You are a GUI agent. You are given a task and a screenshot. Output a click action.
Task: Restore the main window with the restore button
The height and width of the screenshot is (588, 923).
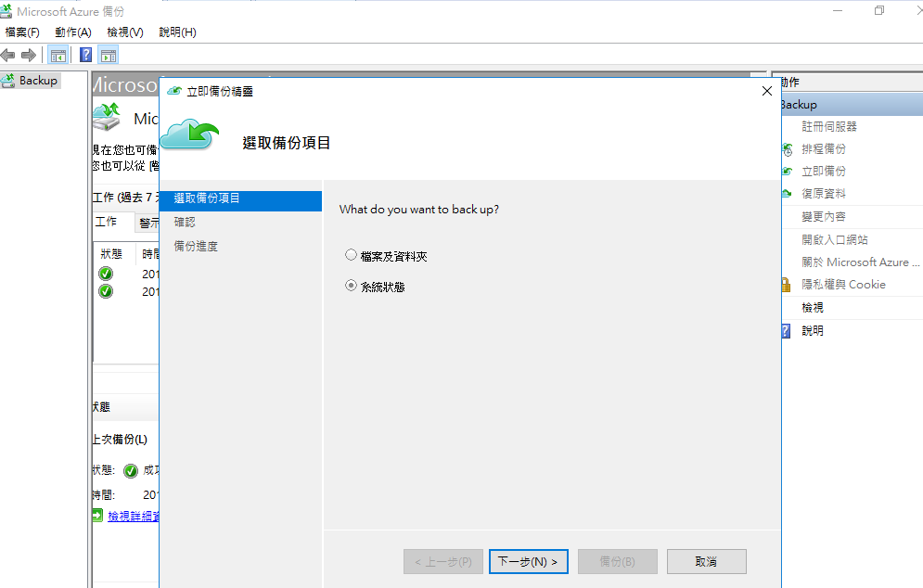click(878, 10)
